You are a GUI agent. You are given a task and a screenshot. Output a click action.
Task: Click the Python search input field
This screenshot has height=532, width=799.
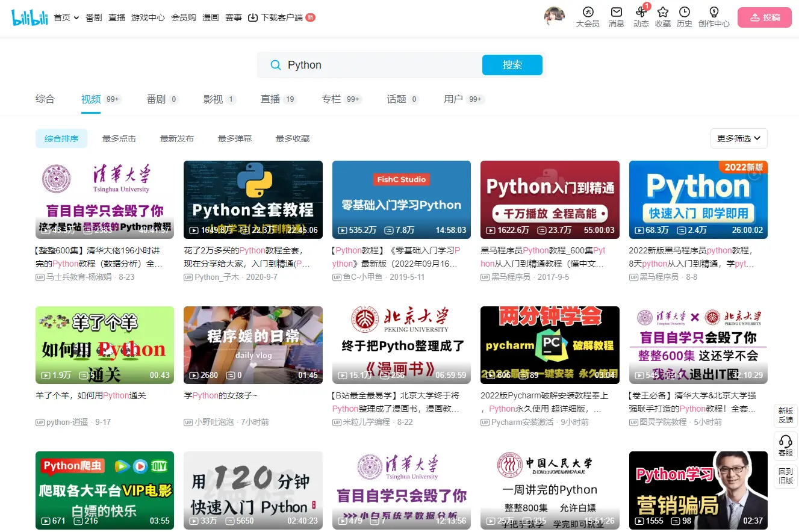[379, 65]
